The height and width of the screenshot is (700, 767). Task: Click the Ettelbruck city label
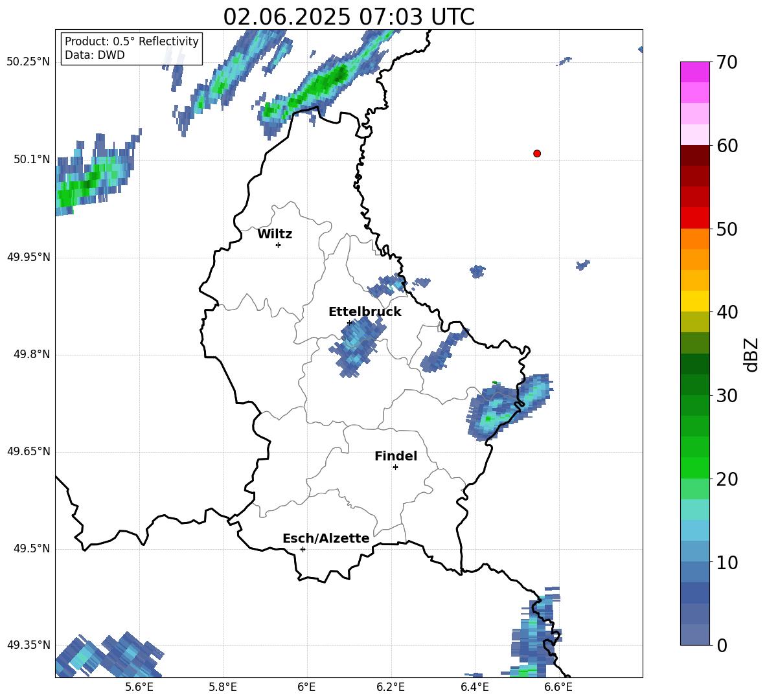pos(365,312)
